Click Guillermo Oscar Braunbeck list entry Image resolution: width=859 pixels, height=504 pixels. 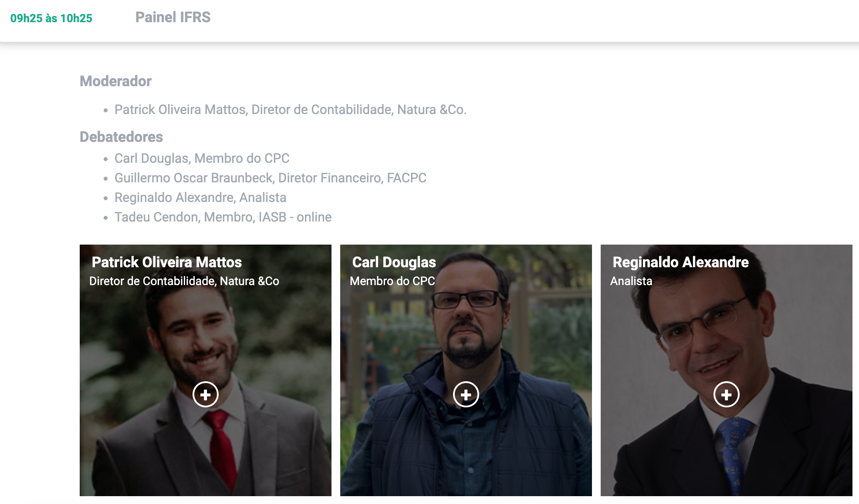pos(271,178)
